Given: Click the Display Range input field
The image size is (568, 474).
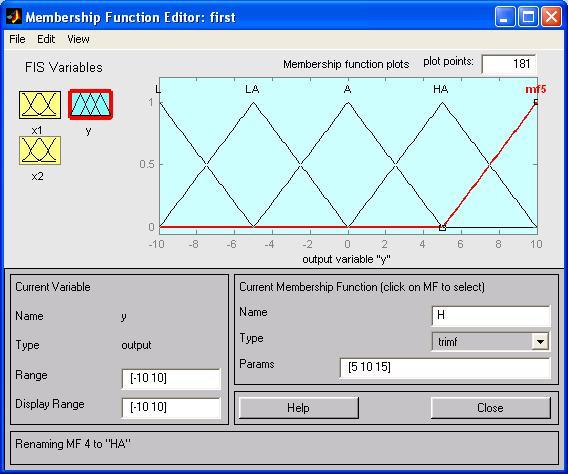Looking at the screenshot, I should coord(171,408).
